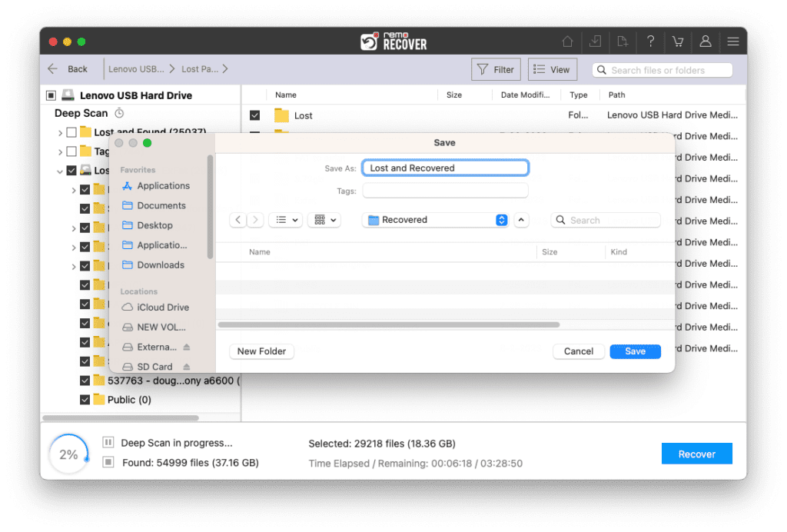
Task: Stop the scan with the stop icon
Action: click(108, 463)
